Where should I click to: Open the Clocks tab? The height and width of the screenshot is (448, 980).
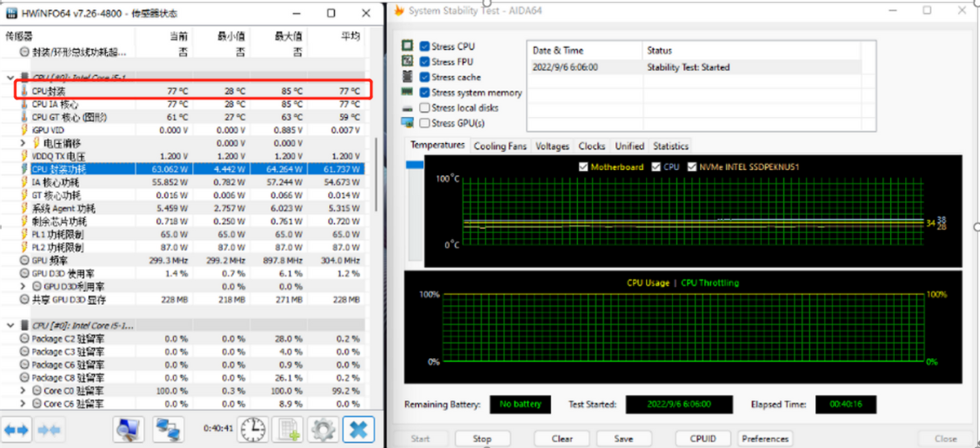point(592,146)
